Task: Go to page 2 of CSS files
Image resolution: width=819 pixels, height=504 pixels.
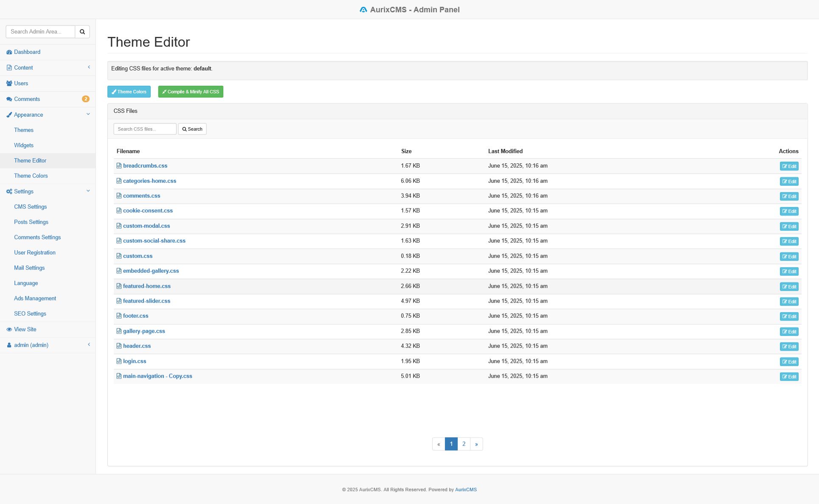Action: [x=464, y=444]
